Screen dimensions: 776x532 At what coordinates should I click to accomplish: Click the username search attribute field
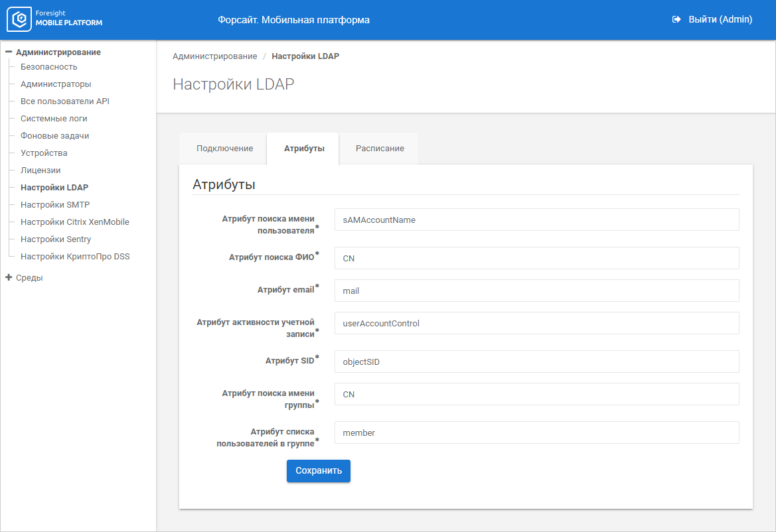coord(536,220)
